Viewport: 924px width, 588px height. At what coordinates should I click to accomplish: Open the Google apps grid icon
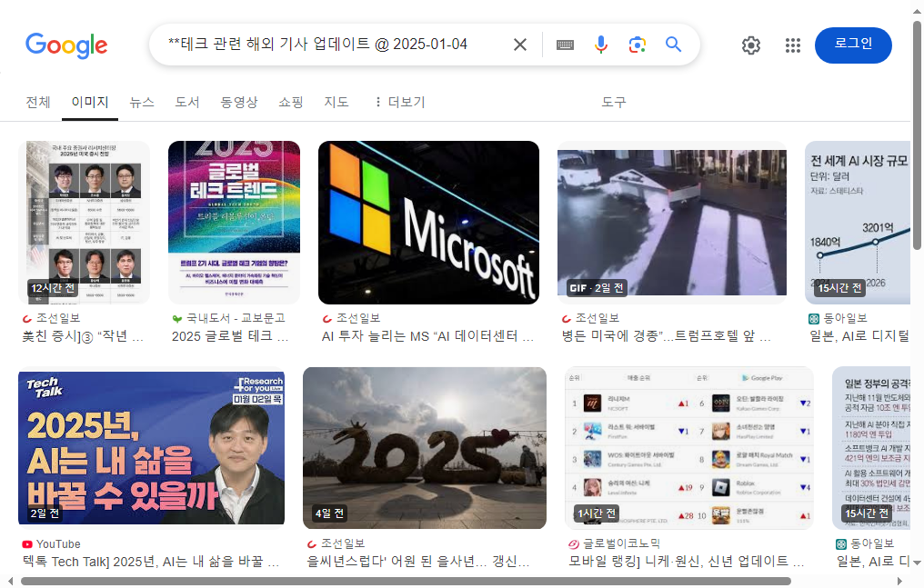click(x=793, y=45)
